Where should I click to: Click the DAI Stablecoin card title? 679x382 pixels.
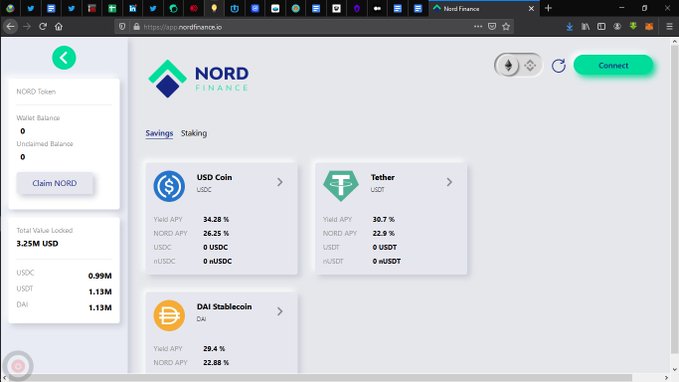coord(224,306)
